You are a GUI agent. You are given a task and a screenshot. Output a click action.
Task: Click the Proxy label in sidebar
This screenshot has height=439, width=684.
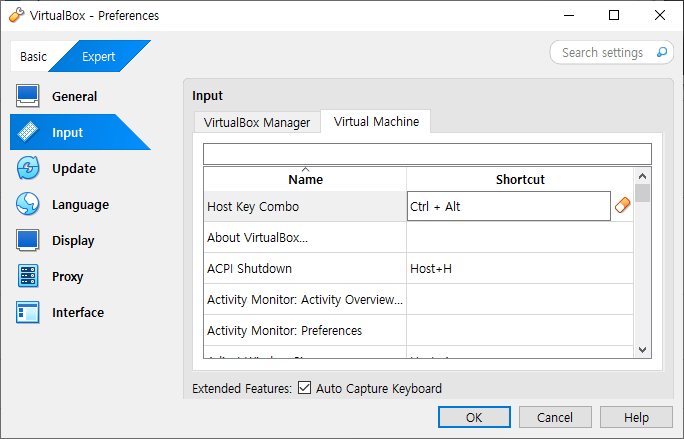(x=68, y=277)
